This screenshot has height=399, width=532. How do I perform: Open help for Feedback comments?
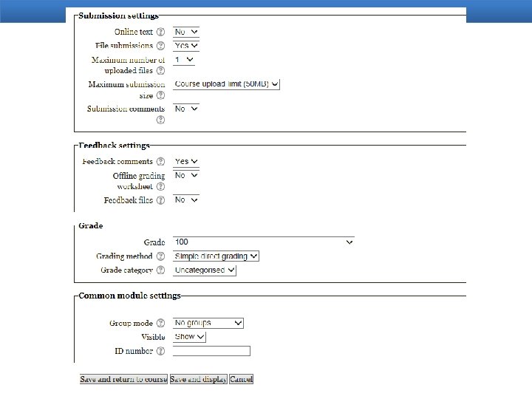[x=160, y=162]
